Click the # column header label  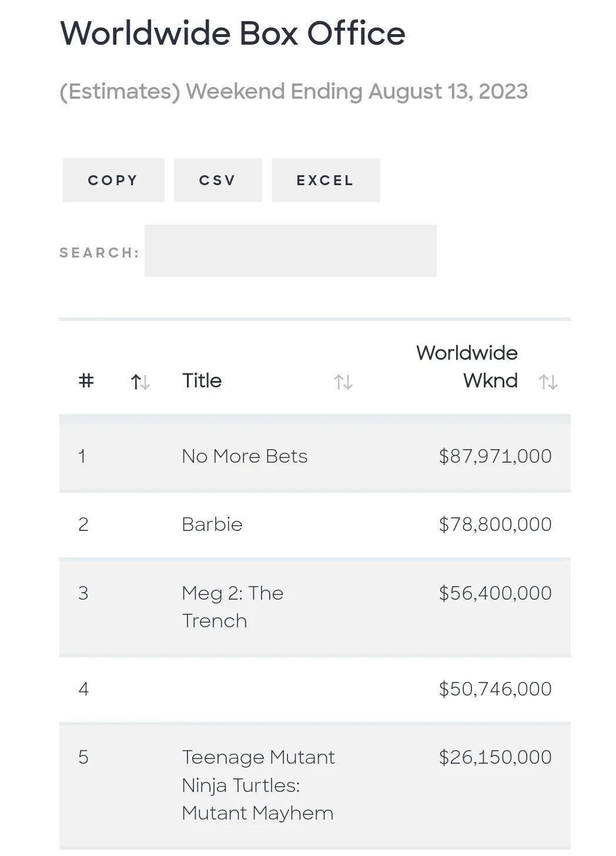pos(86,381)
